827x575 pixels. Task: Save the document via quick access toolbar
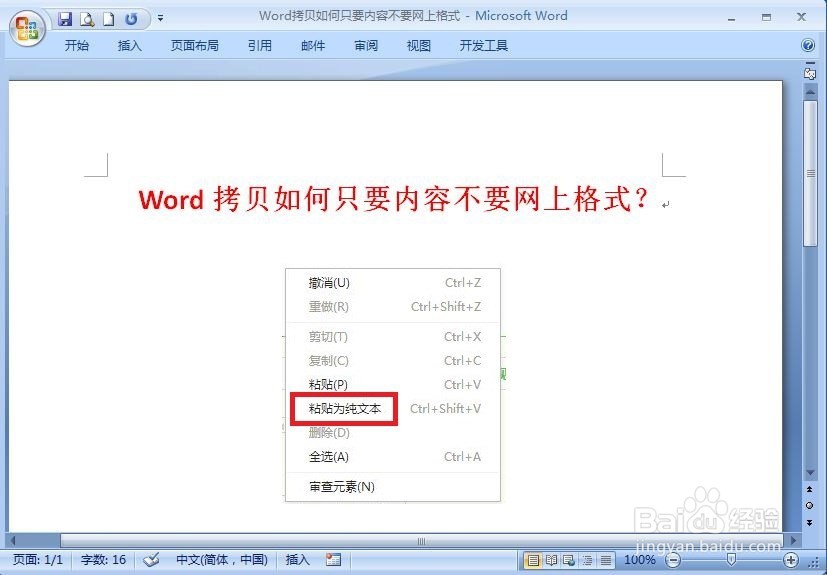pyautogui.click(x=64, y=20)
